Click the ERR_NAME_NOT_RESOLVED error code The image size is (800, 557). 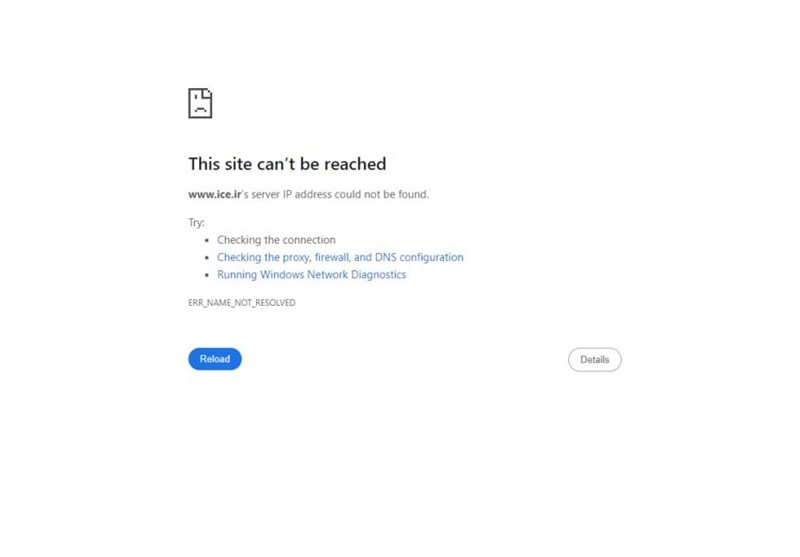[242, 302]
